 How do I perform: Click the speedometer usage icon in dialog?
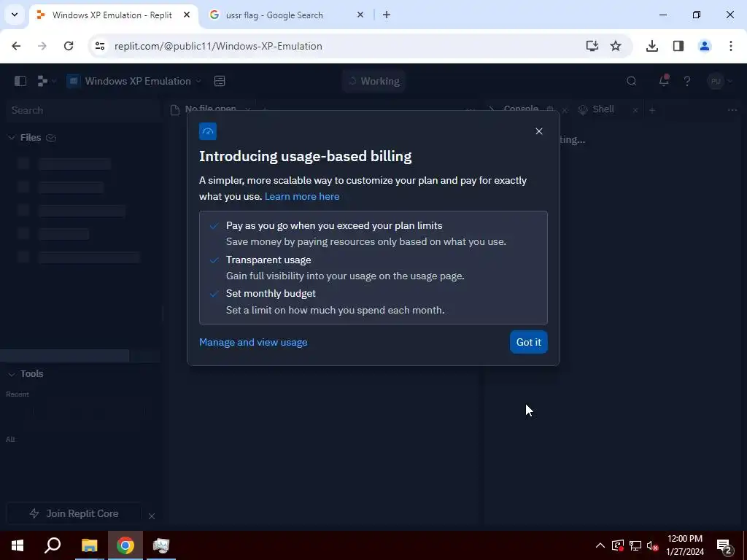(x=208, y=131)
